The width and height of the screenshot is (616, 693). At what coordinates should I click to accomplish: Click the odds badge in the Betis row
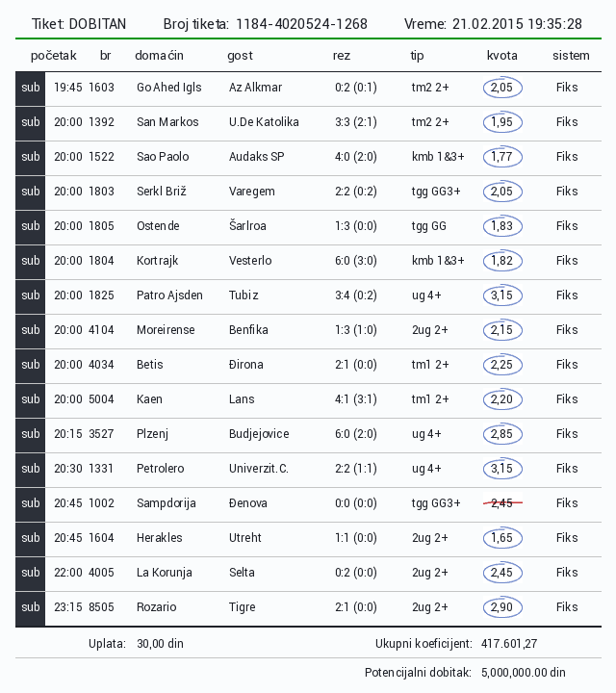(502, 365)
